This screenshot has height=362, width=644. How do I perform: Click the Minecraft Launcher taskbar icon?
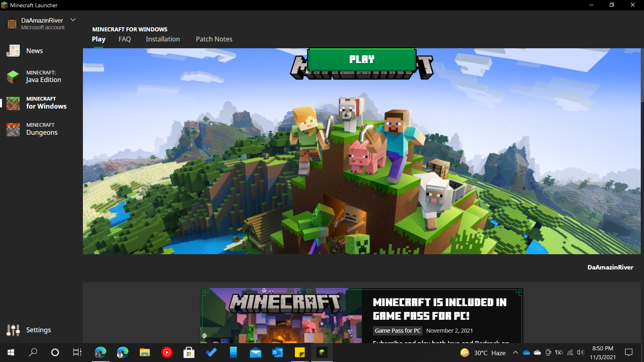coord(322,352)
